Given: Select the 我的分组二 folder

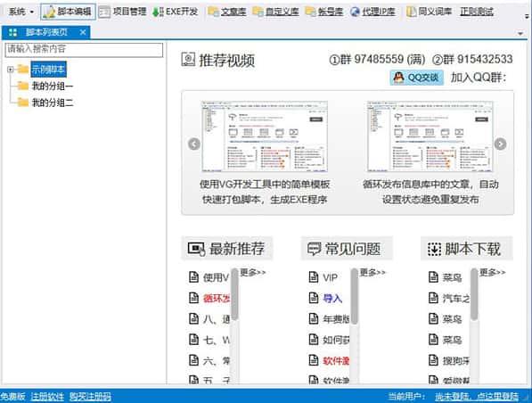Looking at the screenshot, I should pyautogui.click(x=53, y=103).
